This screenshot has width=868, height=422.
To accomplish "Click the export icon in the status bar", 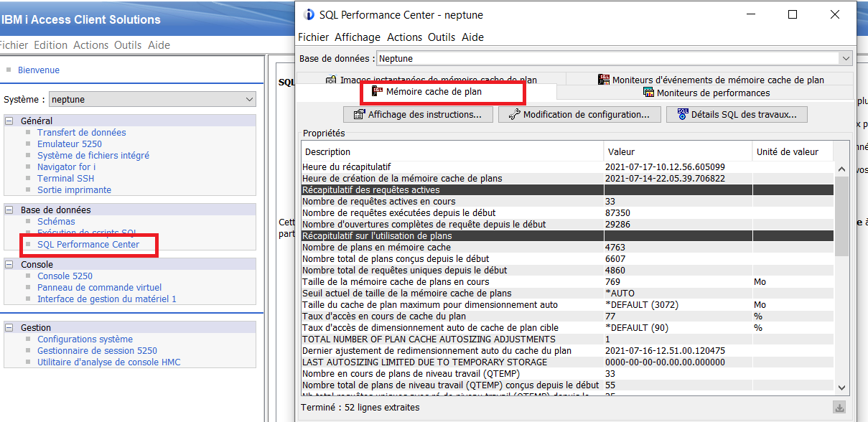I will [x=839, y=408].
